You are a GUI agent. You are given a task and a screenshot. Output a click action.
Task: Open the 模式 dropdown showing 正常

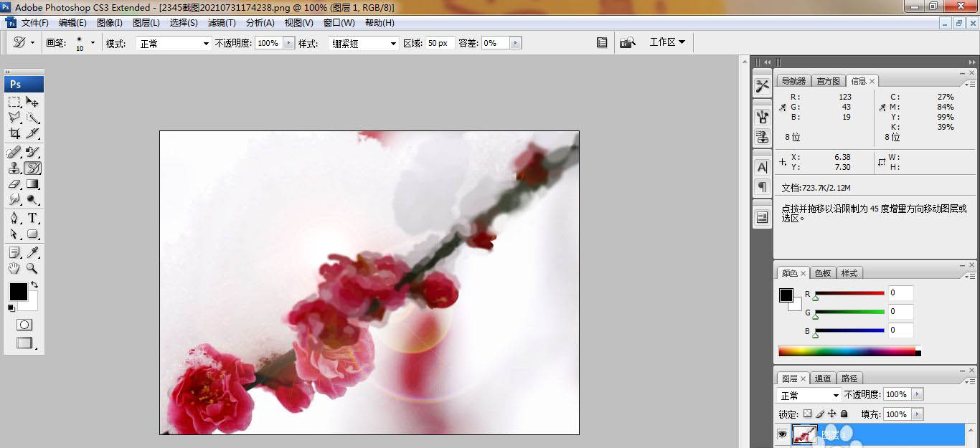point(173,43)
